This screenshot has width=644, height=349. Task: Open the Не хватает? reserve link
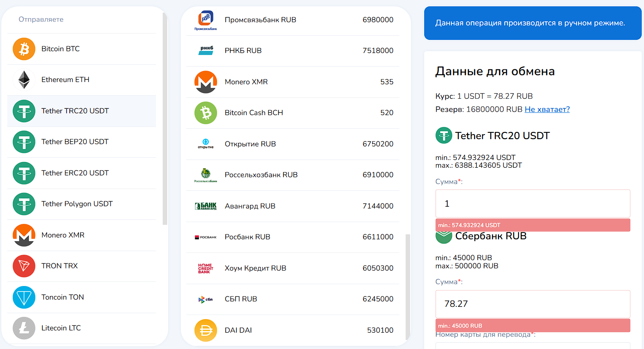pos(547,109)
